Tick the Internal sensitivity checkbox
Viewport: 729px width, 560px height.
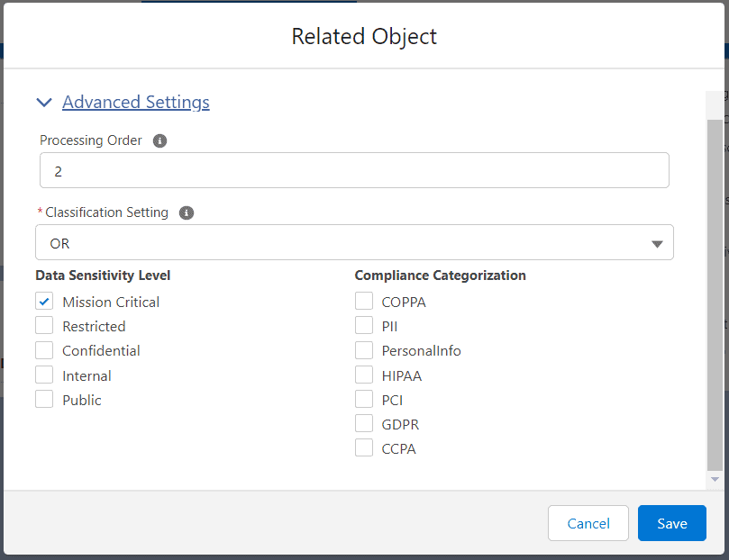[x=44, y=375]
